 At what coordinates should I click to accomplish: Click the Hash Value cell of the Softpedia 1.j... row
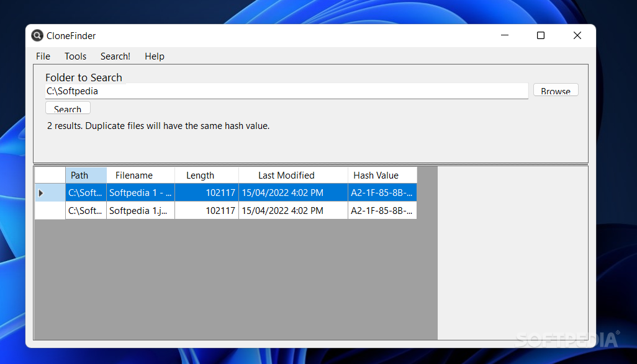click(x=382, y=211)
